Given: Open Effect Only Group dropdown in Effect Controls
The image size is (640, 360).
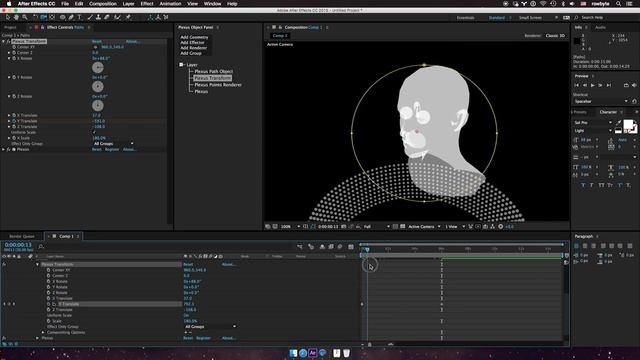Looking at the screenshot, I should click(113, 144).
